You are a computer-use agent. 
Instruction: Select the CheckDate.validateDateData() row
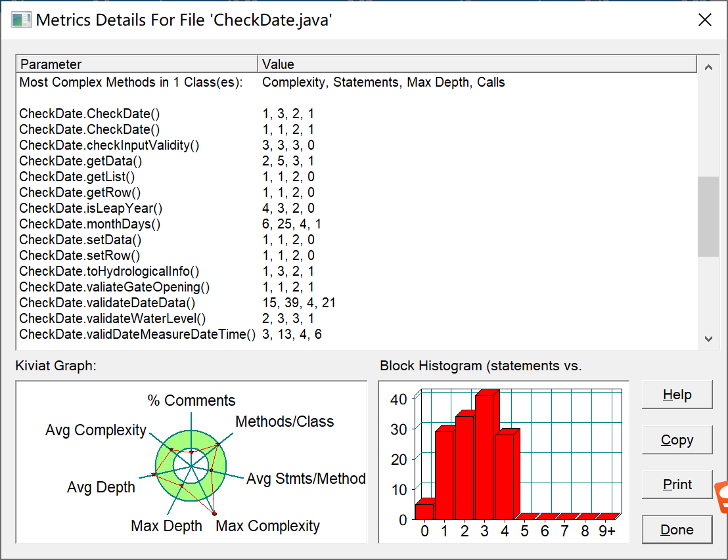357,303
